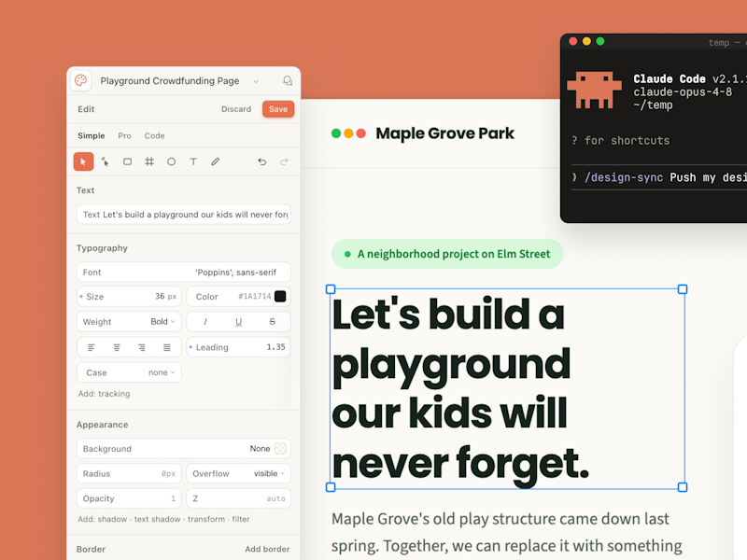Viewport: 747px width, 560px height.
Task: Redo the last edit
Action: coord(284,161)
